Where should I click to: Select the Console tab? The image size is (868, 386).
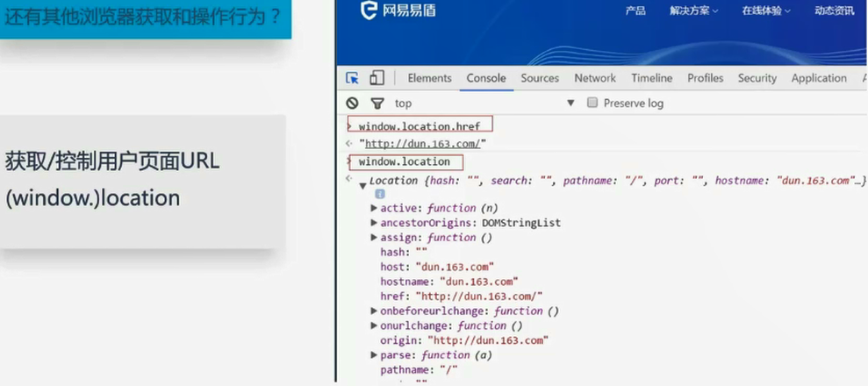486,78
